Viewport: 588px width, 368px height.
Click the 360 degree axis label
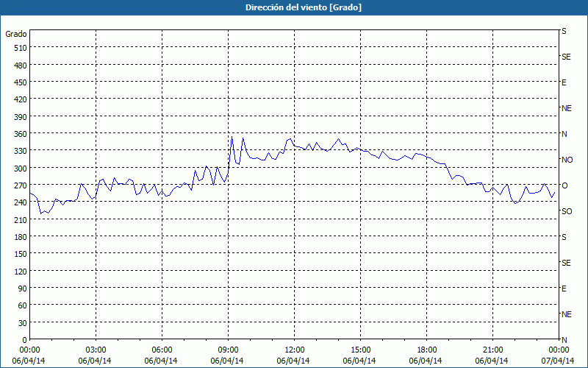(x=21, y=134)
